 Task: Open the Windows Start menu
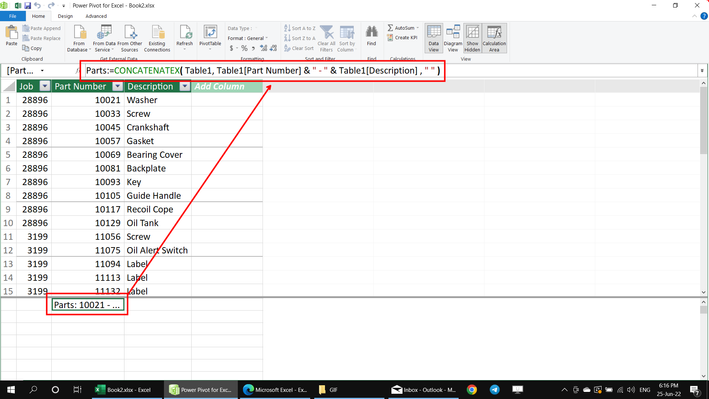[x=11, y=390]
